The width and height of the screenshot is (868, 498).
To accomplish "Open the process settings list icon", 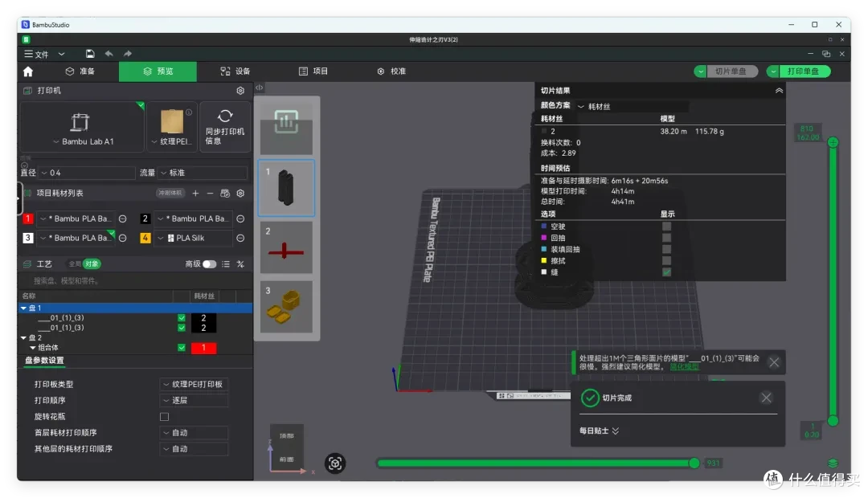I will point(226,264).
